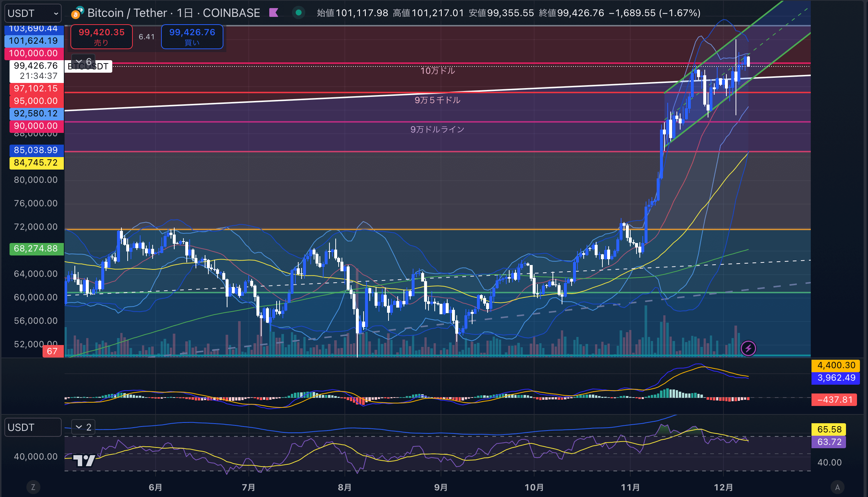The width and height of the screenshot is (868, 497).
Task: Click the 高値 101,217.01 value in header
Action: pos(428,13)
